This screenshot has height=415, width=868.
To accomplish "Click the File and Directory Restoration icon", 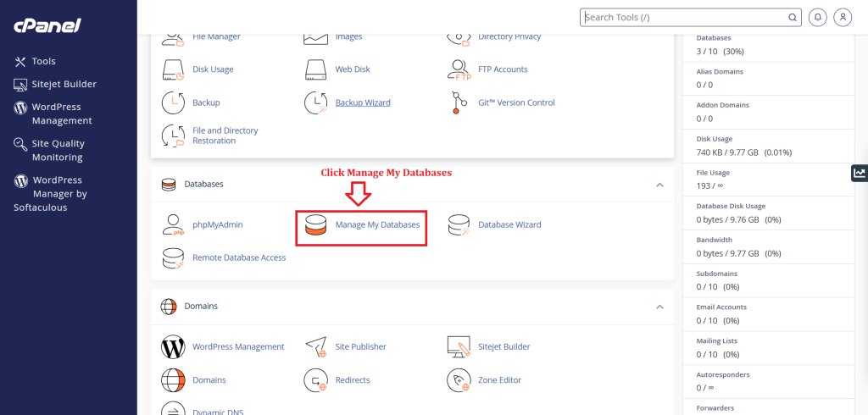I will click(173, 136).
